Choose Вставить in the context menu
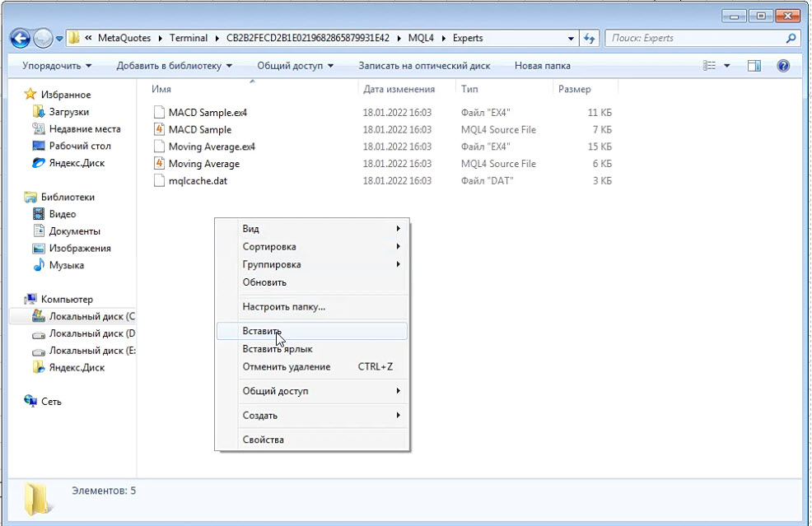The image size is (812, 526). point(261,330)
